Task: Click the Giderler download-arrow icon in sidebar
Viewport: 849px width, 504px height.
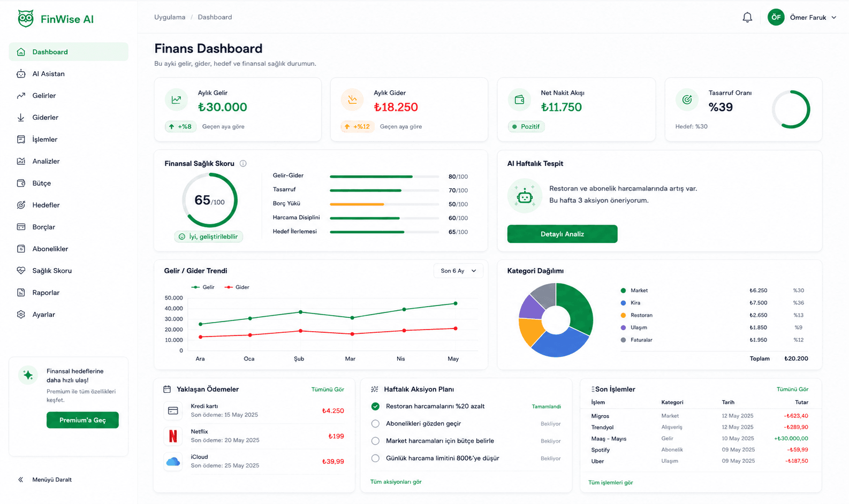Action: [21, 118]
